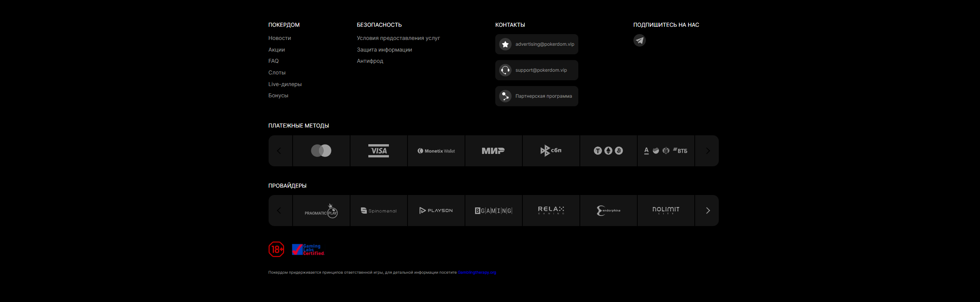Click the advertising@pokerdom.vip email address
The image size is (980, 302).
[545, 44]
